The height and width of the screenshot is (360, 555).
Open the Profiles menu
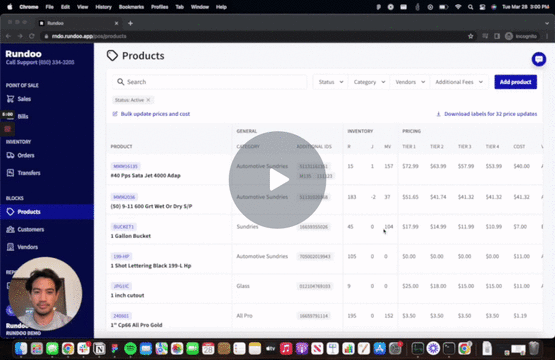[160, 7]
